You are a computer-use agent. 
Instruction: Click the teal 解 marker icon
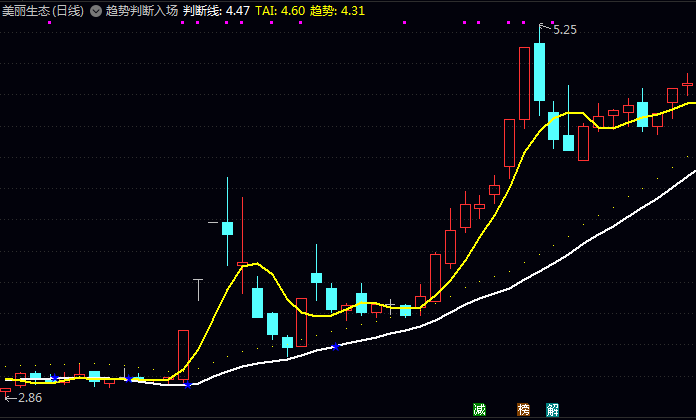[552, 409]
